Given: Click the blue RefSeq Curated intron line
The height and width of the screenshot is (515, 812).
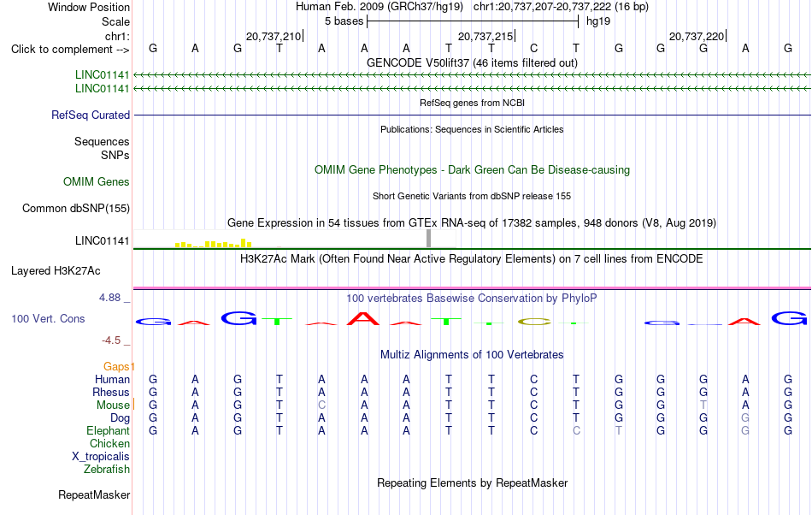Looking at the screenshot, I should click(x=472, y=115).
